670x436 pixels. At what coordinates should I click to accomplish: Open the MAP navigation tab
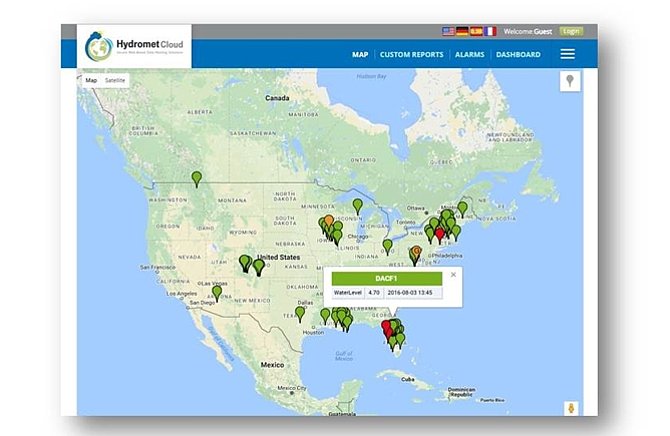coord(360,54)
